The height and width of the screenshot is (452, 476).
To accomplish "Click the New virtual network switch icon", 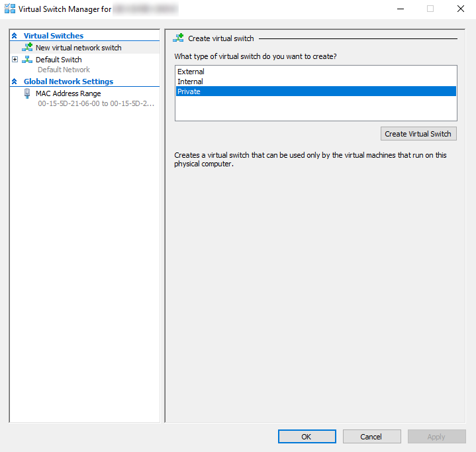I will 27,48.
